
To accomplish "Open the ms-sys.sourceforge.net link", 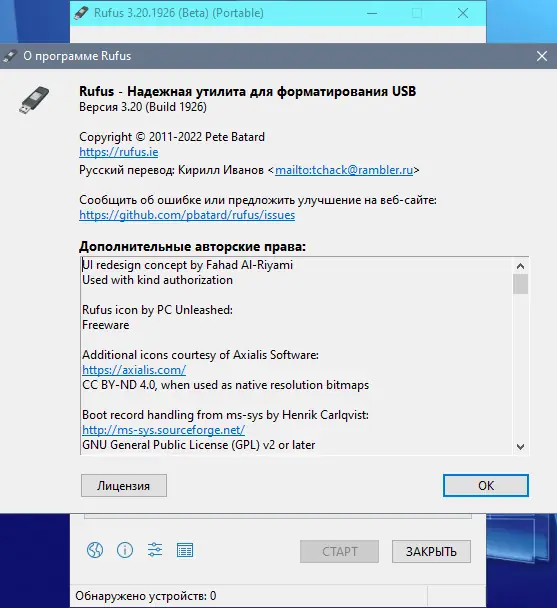I will 163,430.
